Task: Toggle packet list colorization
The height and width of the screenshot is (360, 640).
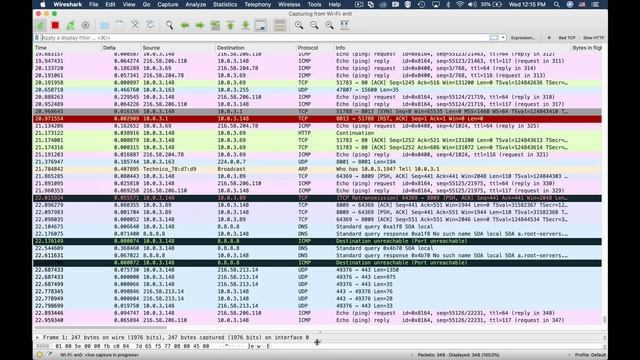Action: point(280,25)
